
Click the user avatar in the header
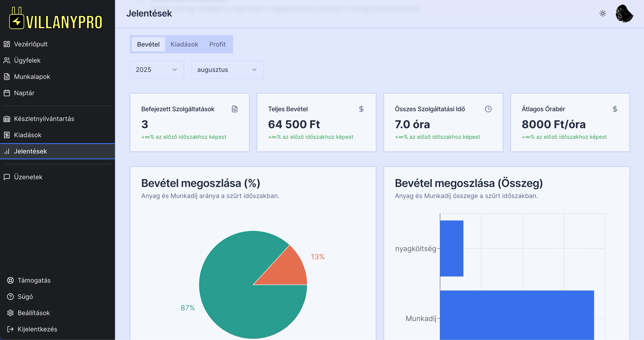tap(624, 14)
